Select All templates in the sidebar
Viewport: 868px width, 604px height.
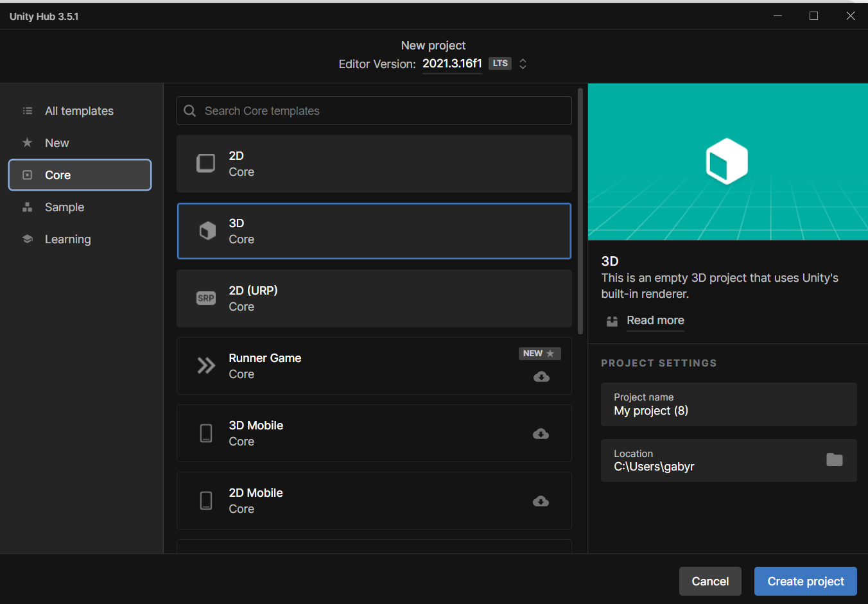[80, 111]
